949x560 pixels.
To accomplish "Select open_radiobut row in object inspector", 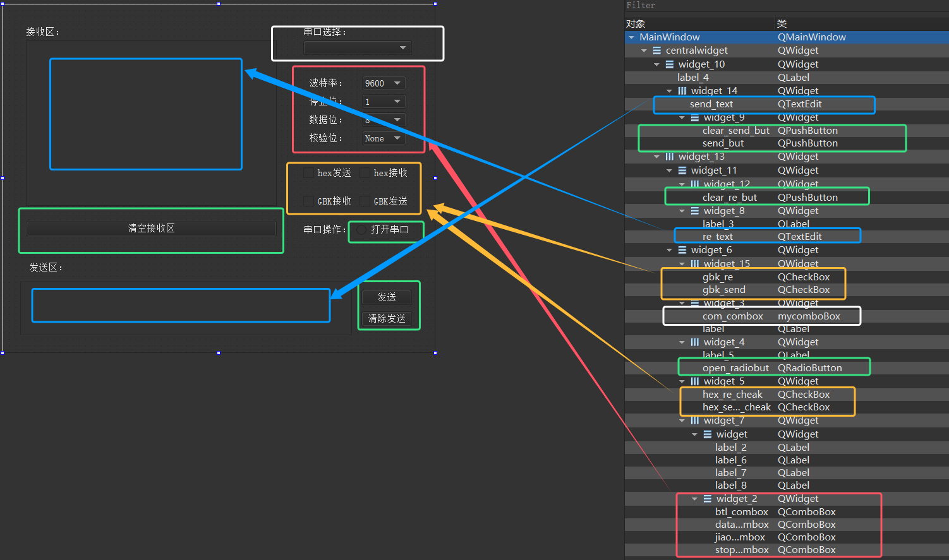I will (x=735, y=368).
